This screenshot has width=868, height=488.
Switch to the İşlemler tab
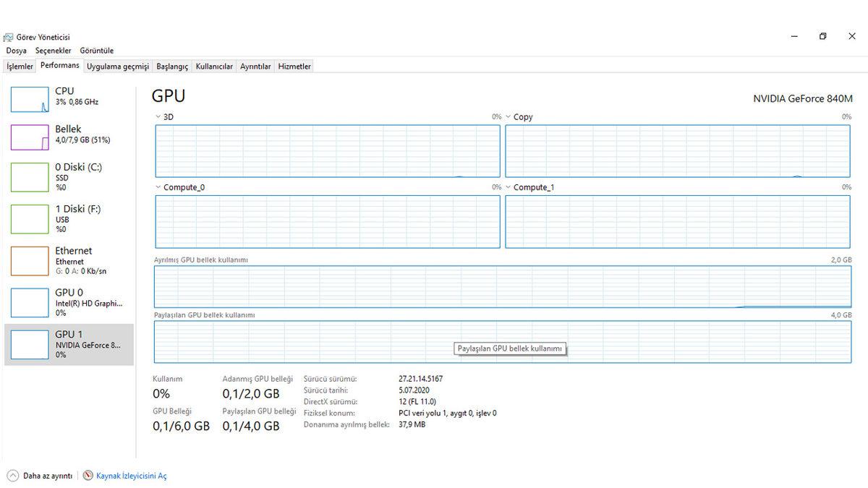click(20, 67)
